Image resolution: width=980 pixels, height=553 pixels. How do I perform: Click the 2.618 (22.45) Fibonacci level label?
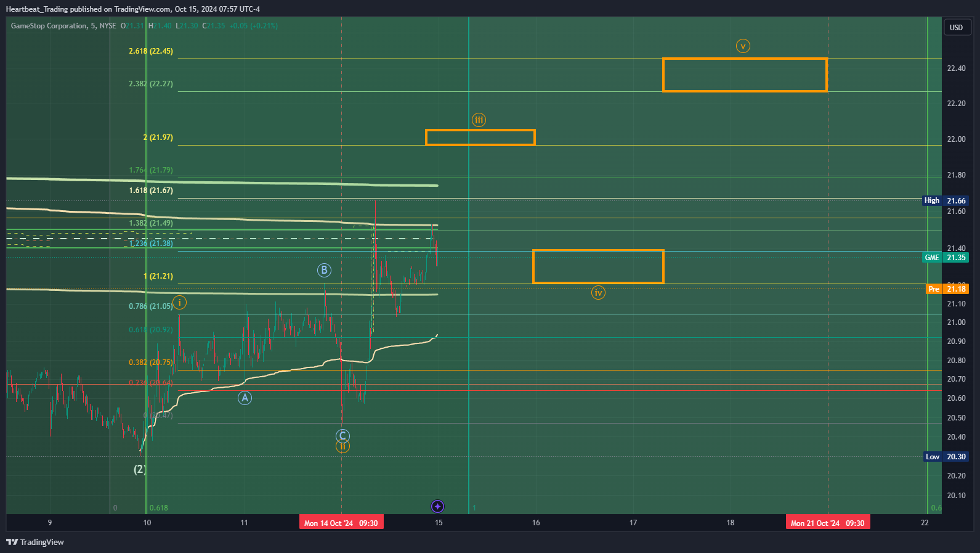(151, 51)
